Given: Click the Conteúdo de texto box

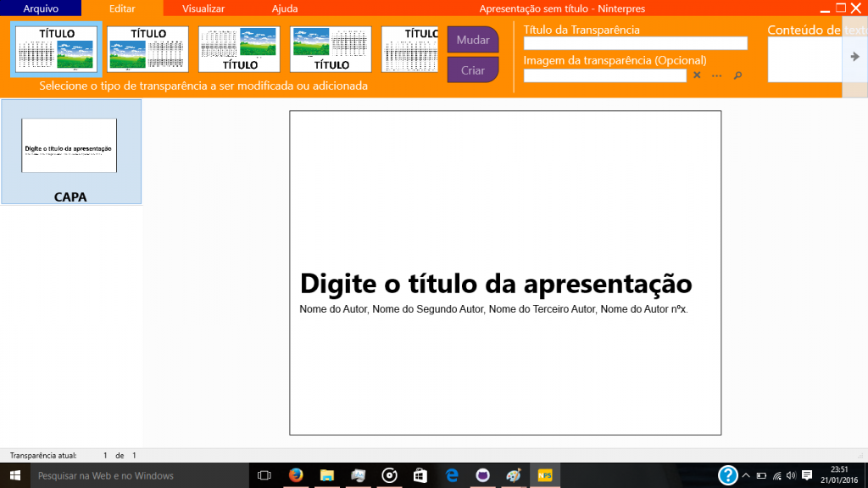Looking at the screenshot, I should (804, 60).
